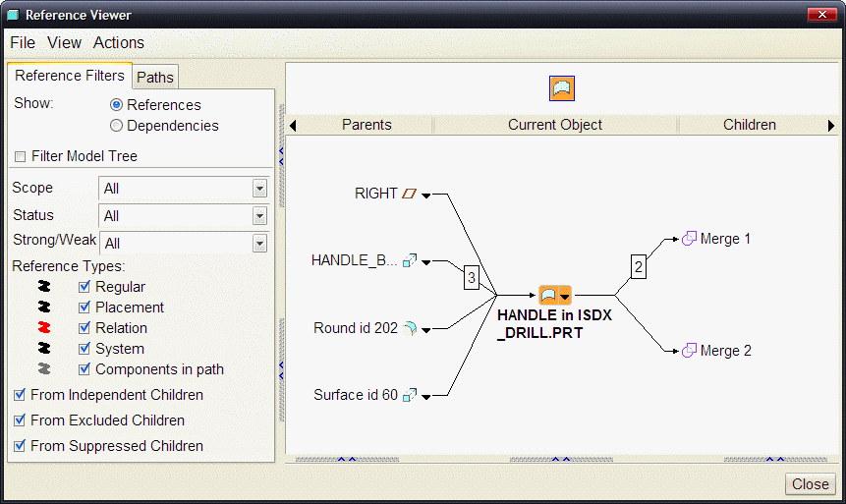The width and height of the screenshot is (846, 504).
Task: Open the Scope dropdown
Action: coord(259,189)
